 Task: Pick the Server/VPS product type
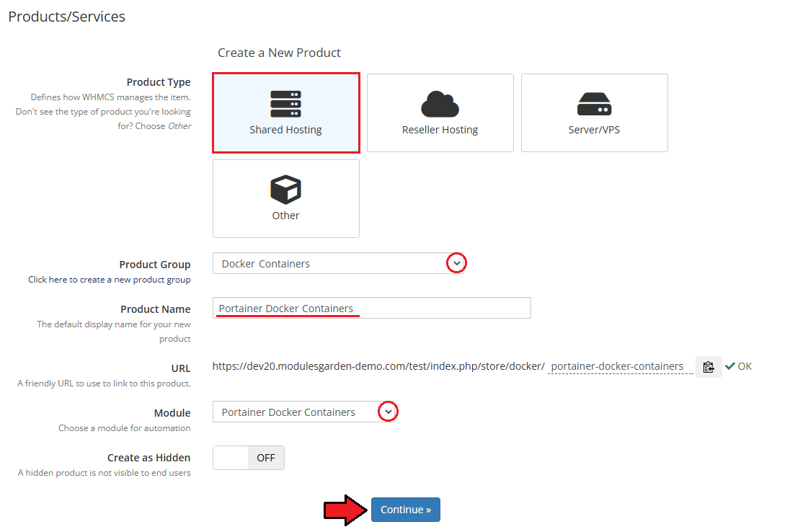click(594, 113)
